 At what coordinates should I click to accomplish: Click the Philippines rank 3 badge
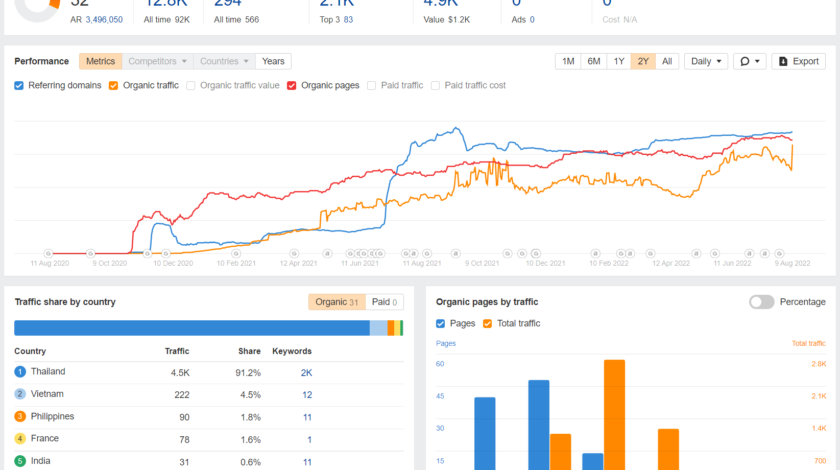(x=19, y=416)
